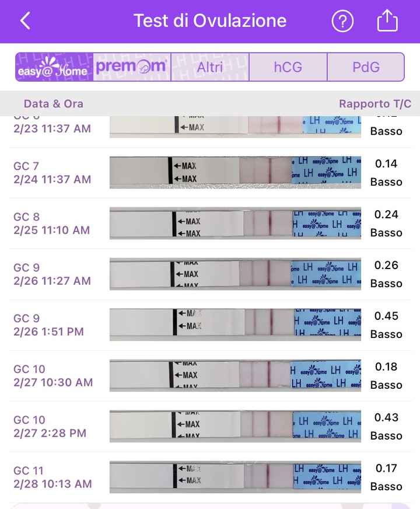View strip image from 2/26 1:51 PM
420x509 pixels.
[235, 325]
